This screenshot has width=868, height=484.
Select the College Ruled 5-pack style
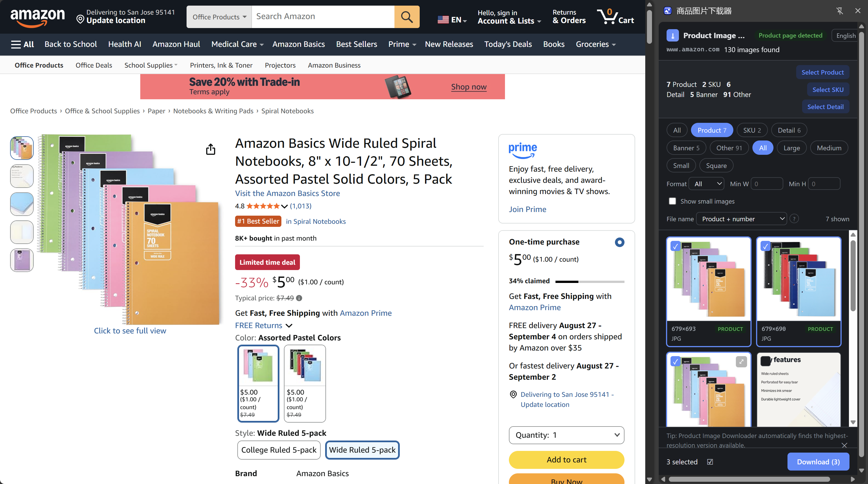[279, 450]
